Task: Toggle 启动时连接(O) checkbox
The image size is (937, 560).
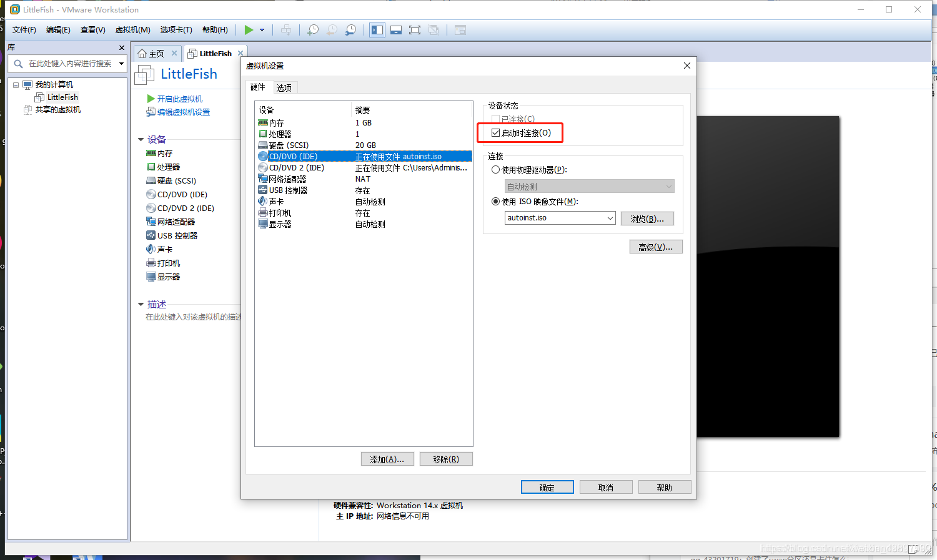Action: point(496,133)
